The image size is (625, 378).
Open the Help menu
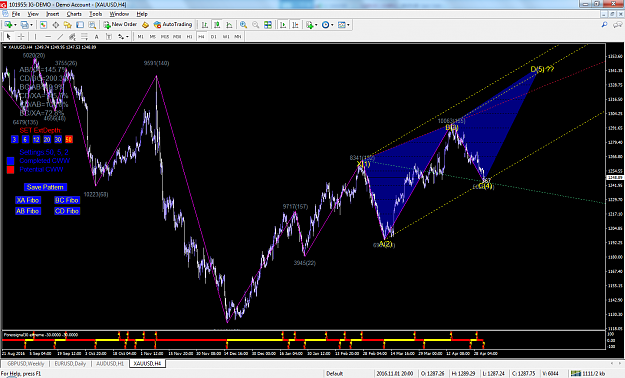(x=142, y=14)
